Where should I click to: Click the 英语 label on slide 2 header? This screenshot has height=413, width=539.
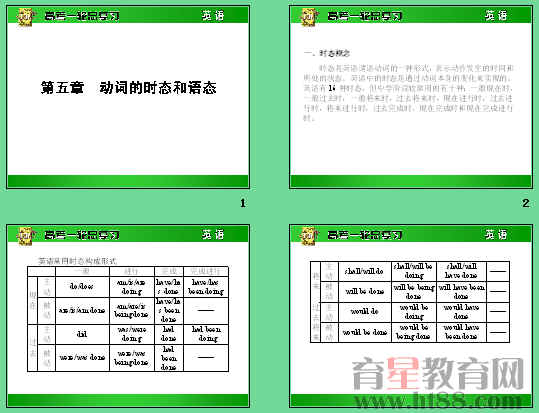tap(496, 15)
